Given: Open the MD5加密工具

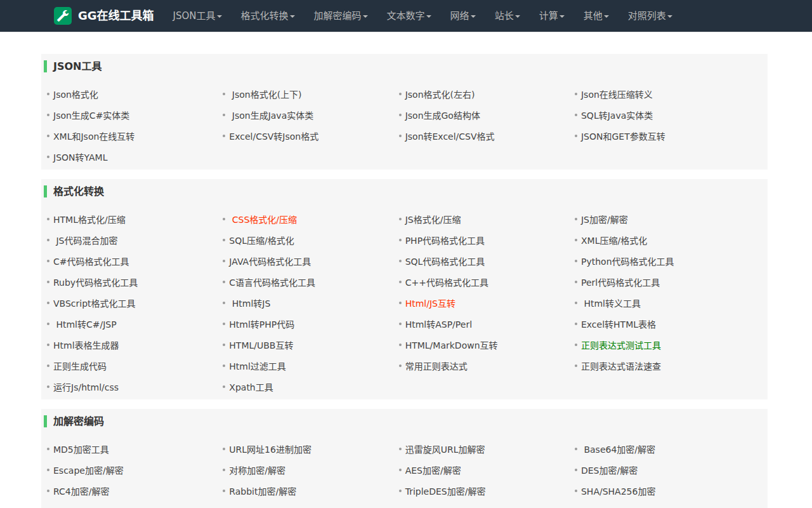Looking at the screenshot, I should point(81,449).
